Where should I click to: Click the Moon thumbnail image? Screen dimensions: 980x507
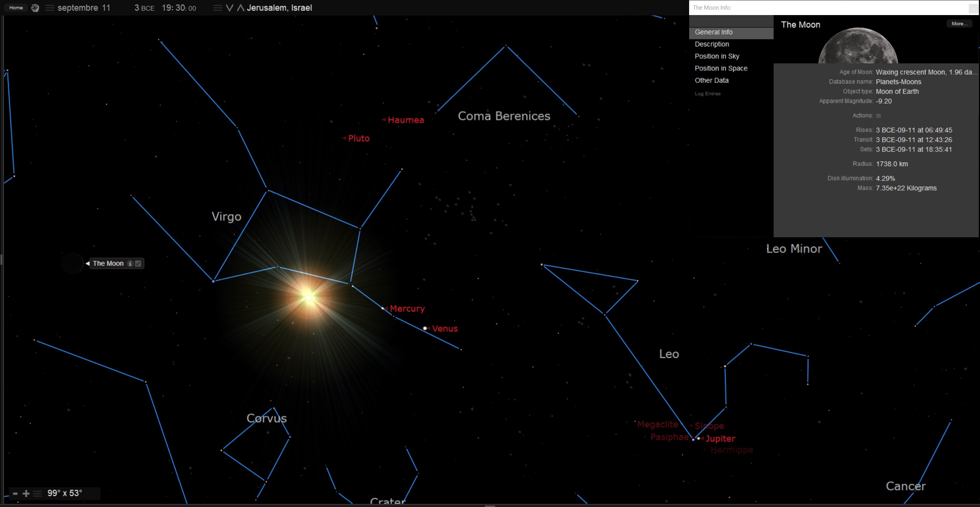(858, 46)
